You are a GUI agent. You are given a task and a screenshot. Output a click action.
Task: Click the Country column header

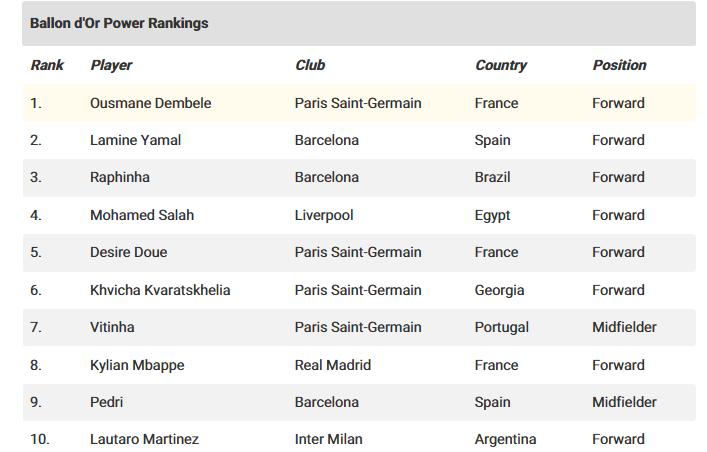(x=500, y=65)
